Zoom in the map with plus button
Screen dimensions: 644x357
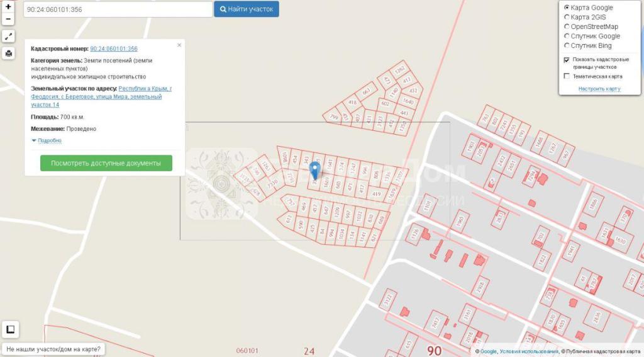tap(8, 6)
